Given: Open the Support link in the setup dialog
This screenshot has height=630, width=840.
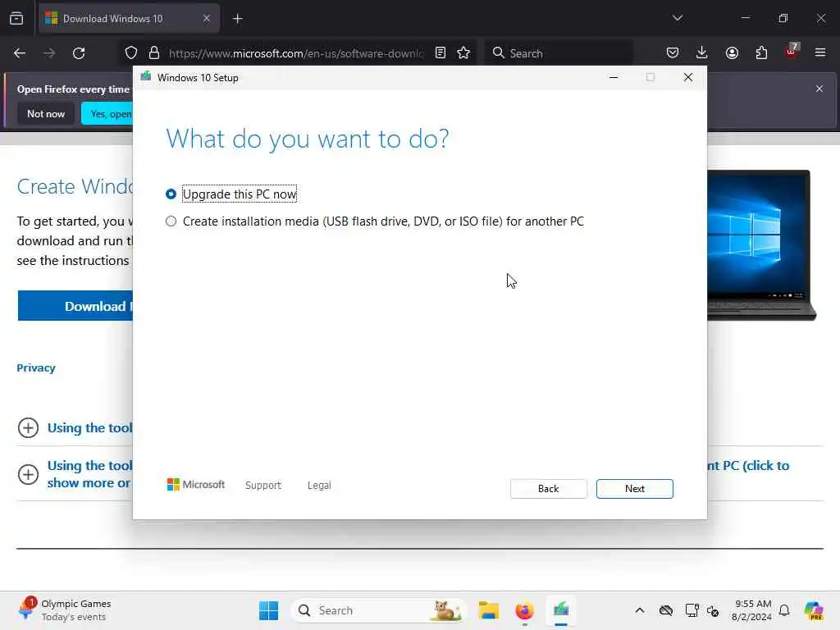Looking at the screenshot, I should 263,485.
